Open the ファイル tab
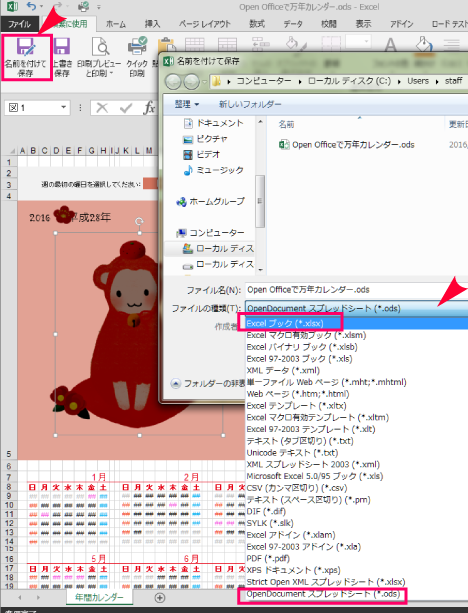The height and width of the screenshot is (613, 468). click(20, 24)
